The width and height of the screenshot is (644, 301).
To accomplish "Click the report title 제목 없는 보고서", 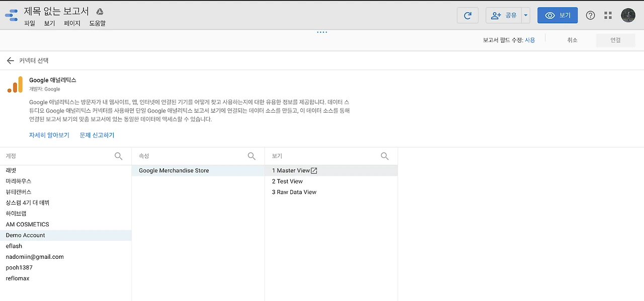I will click(56, 12).
